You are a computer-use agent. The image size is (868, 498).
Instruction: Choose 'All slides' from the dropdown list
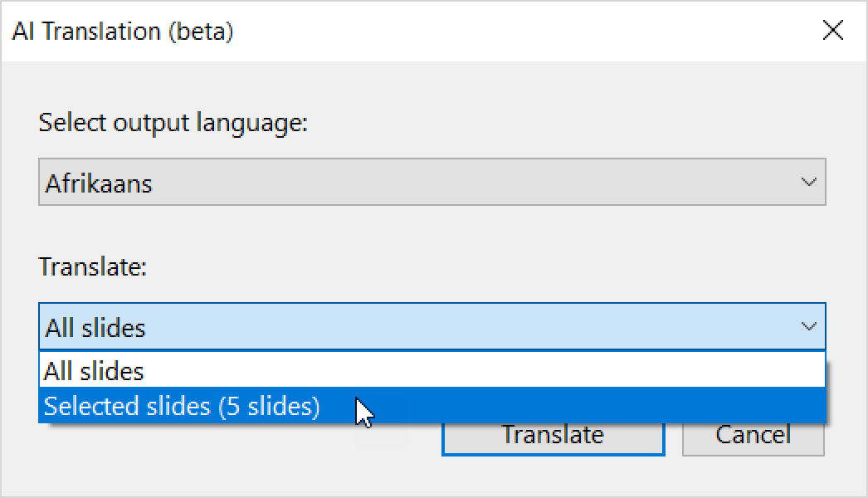point(95,371)
